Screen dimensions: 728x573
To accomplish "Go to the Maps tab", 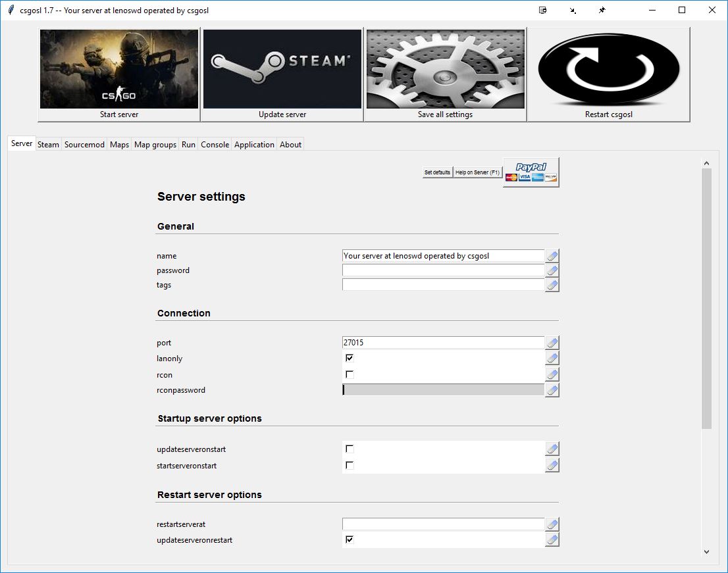I will [119, 144].
